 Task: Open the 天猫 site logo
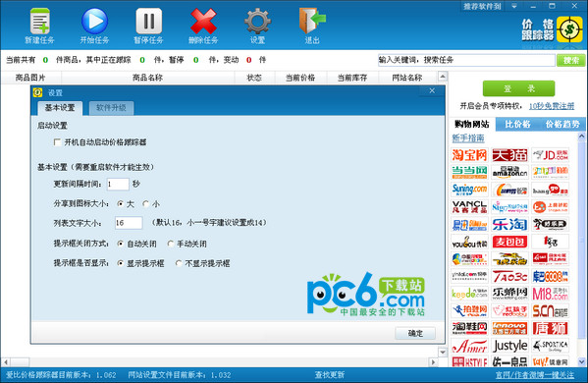510,155
